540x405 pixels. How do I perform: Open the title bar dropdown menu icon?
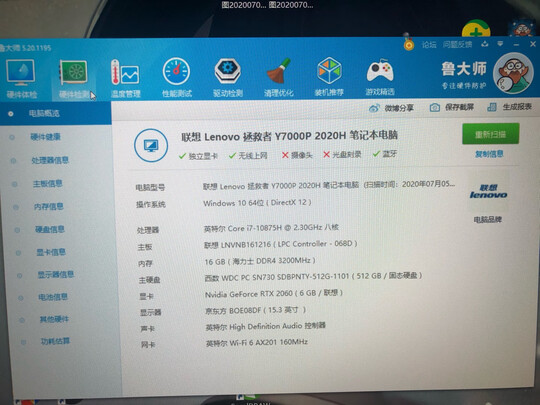click(500, 44)
